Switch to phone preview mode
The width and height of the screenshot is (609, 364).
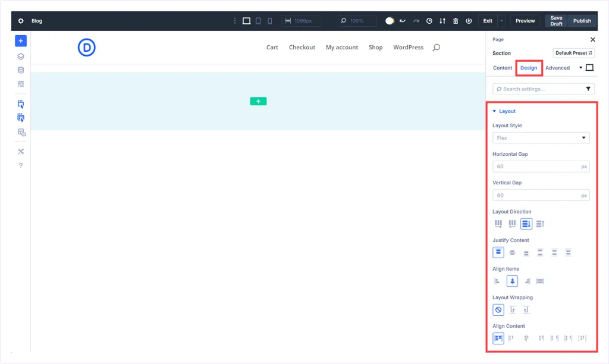click(269, 21)
